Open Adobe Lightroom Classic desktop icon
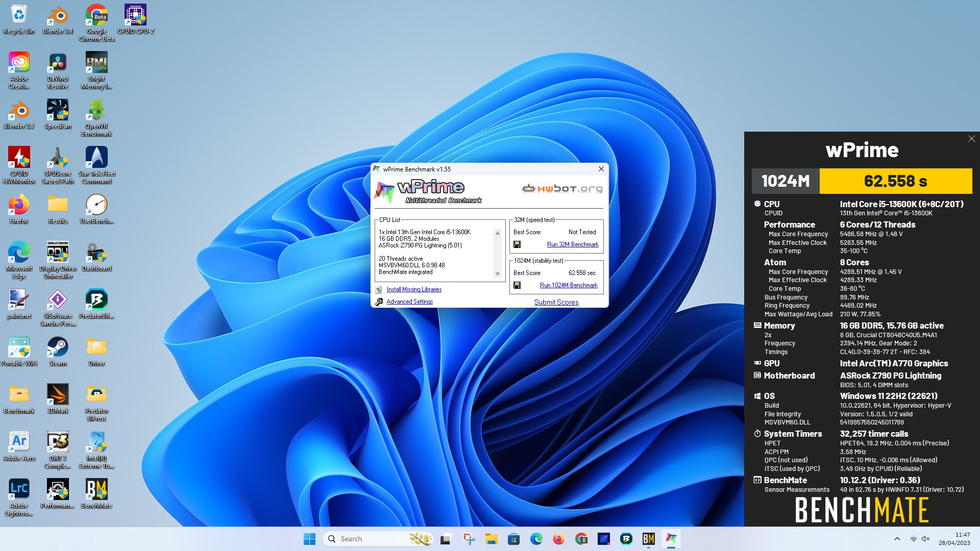Screen dimensions: 980x551 click(x=19, y=497)
